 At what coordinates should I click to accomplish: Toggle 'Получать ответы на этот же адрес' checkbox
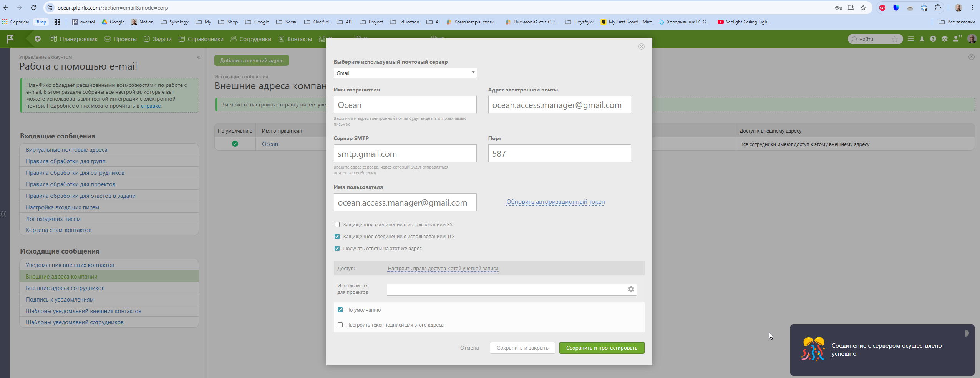pos(337,249)
